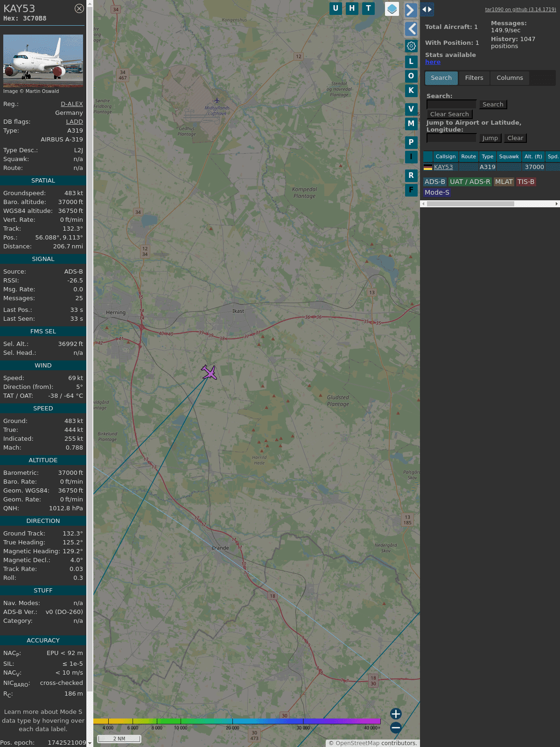Click the 37000 altitude cell in table
560x747 pixels.
534,167
